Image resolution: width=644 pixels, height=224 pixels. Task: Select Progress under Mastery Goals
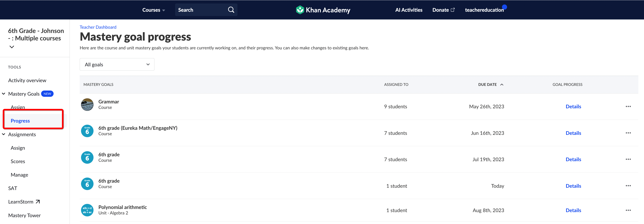(x=20, y=121)
